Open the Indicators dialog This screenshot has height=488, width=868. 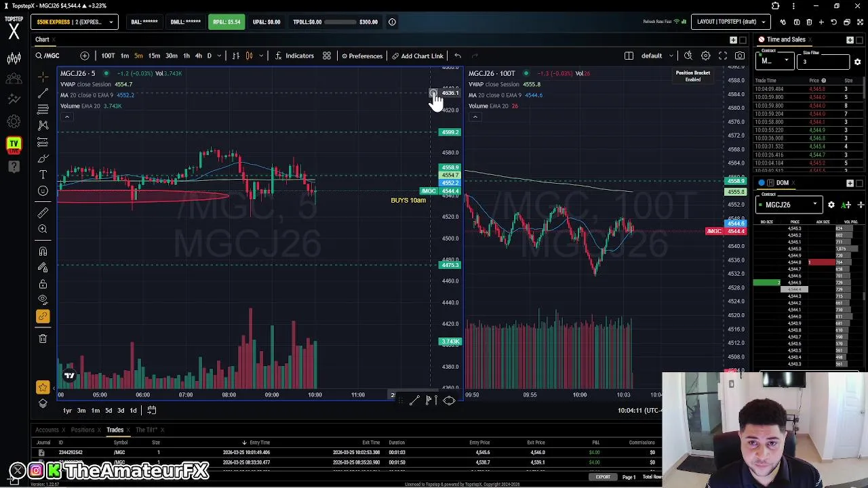[294, 56]
